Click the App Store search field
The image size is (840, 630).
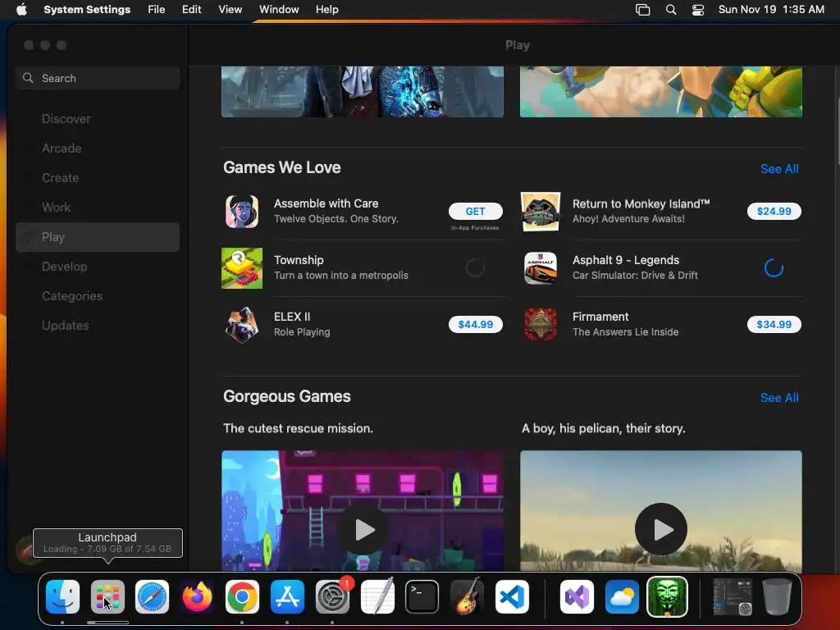98,78
